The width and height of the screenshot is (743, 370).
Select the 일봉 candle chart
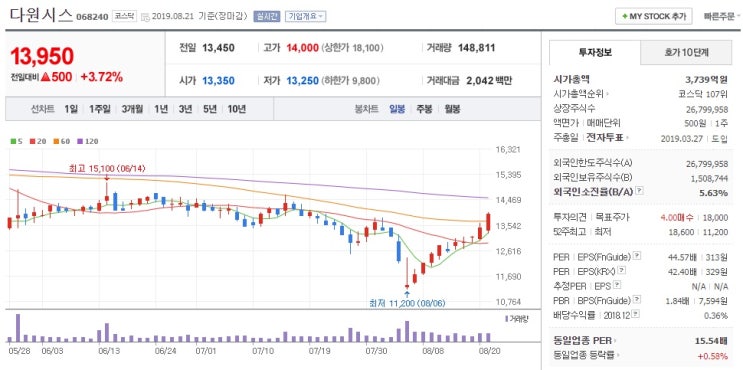coord(397,109)
